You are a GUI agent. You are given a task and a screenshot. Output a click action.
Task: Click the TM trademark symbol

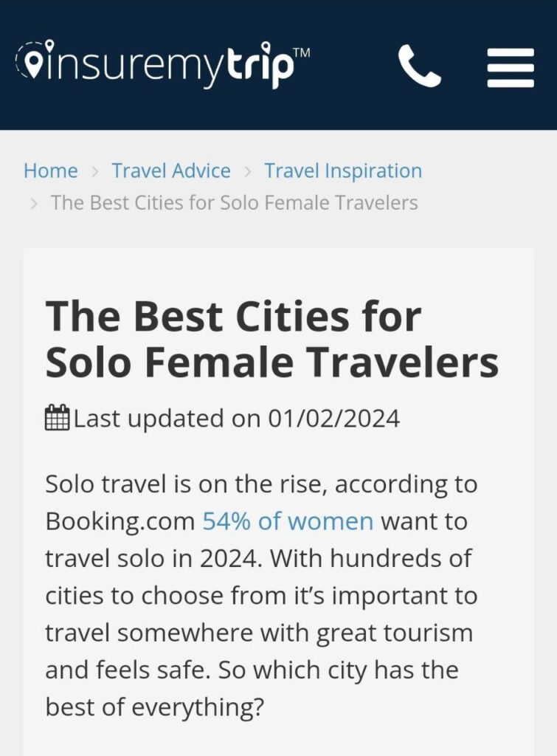[x=302, y=52]
